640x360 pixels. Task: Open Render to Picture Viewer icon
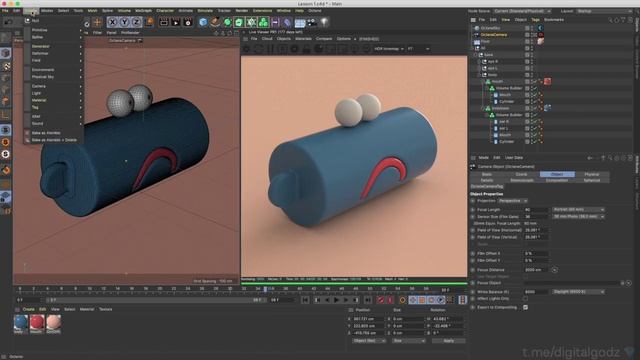tap(176, 22)
